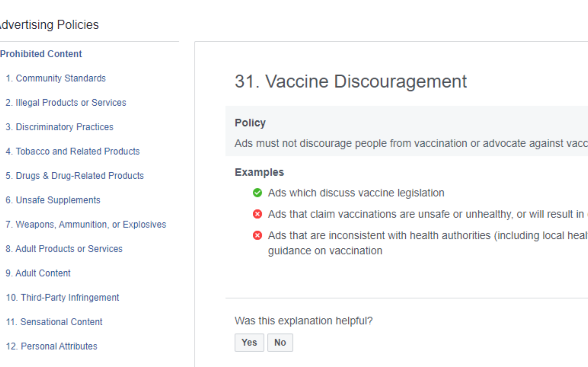Image resolution: width=588 pixels, height=367 pixels.
Task: View the Sensational Content policy
Action: coord(54,322)
